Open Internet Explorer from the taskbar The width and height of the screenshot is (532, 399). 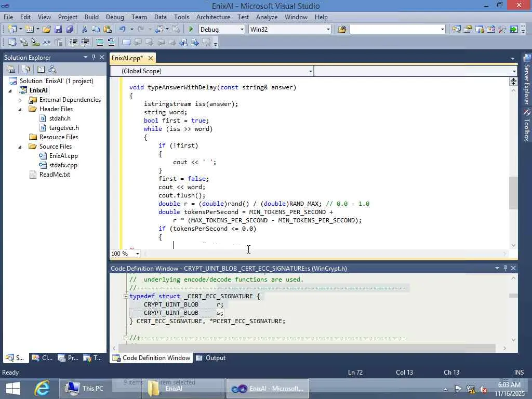(x=42, y=389)
